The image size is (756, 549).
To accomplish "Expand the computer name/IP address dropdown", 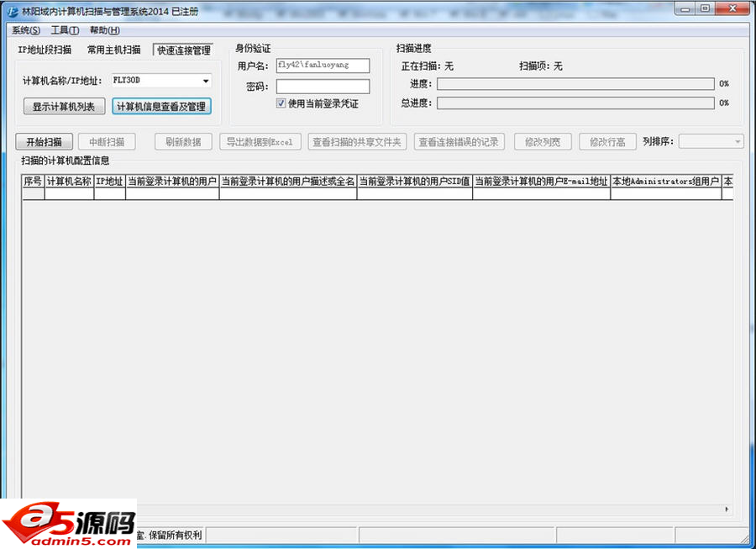I will [x=205, y=80].
